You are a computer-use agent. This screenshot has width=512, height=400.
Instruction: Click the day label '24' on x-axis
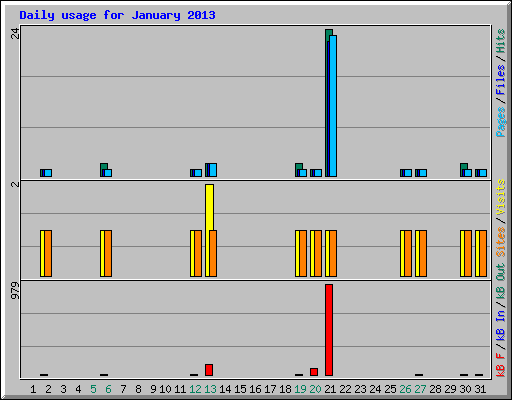click(x=375, y=389)
